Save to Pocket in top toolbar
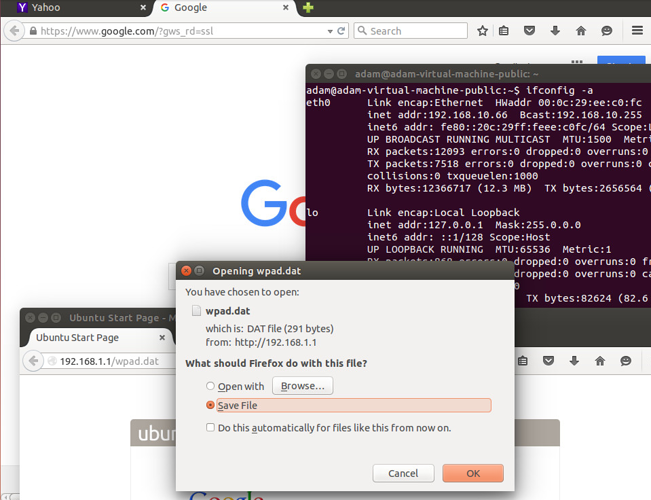Image resolution: width=651 pixels, height=500 pixels. point(529,31)
